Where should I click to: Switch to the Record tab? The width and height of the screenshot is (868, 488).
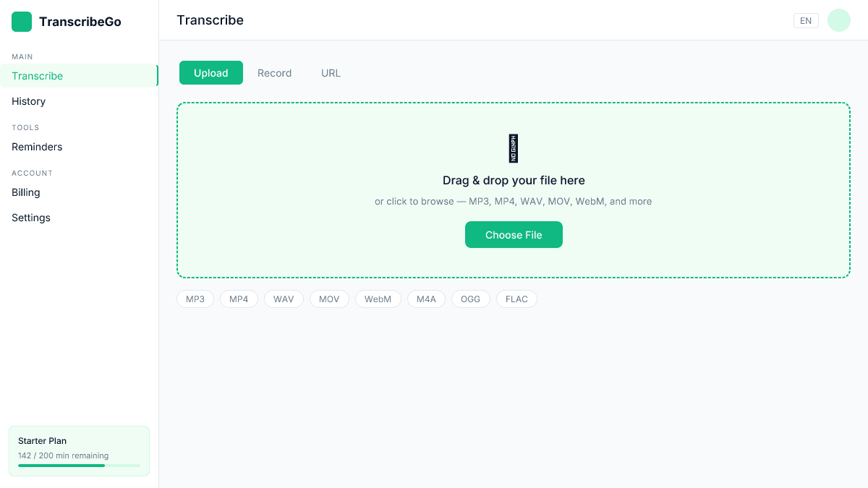274,73
